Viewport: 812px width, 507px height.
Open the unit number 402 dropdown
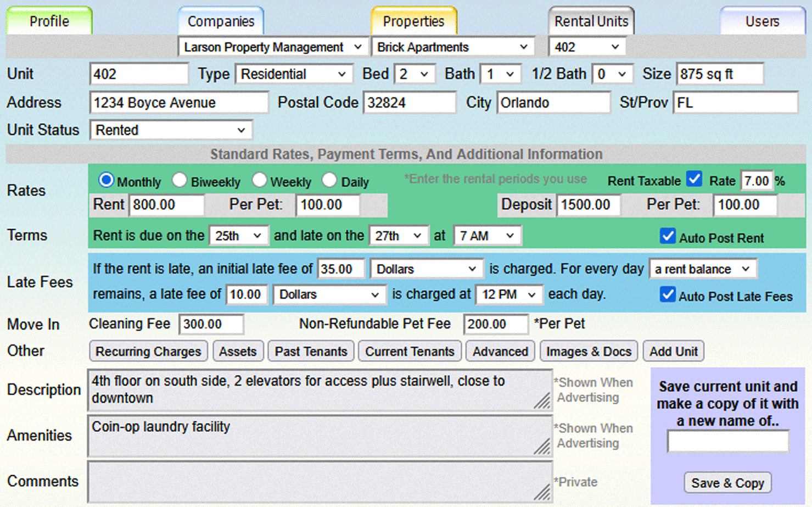(587, 47)
